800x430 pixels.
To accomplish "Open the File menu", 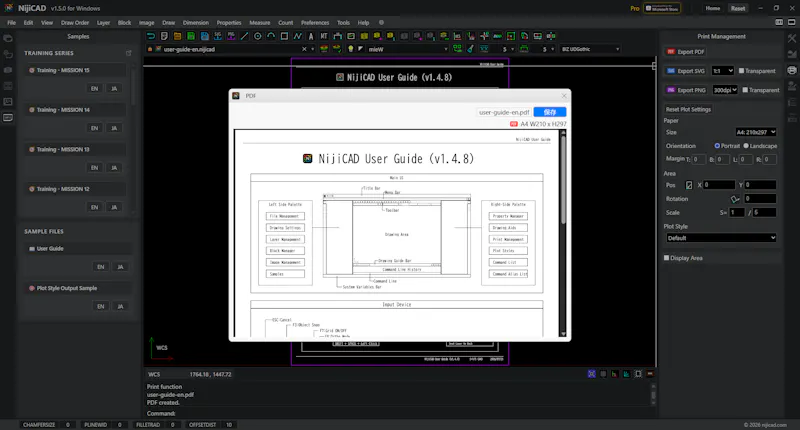I will click(x=11, y=23).
